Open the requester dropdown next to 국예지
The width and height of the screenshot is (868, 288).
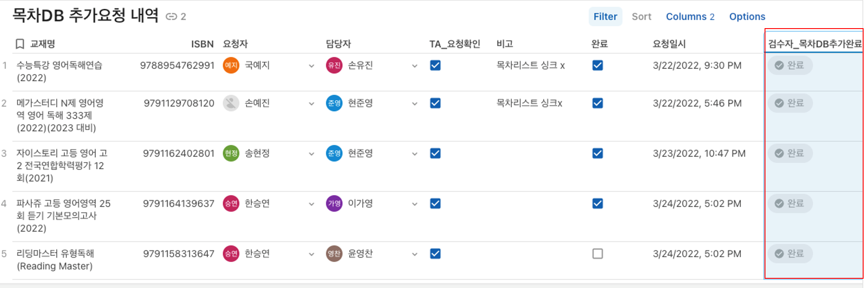pyautogui.click(x=311, y=66)
